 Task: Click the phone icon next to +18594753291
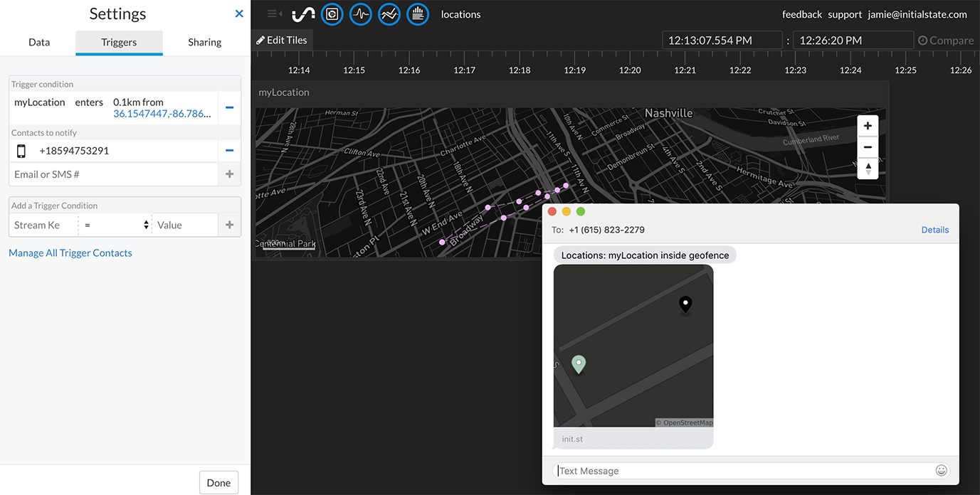pyautogui.click(x=21, y=150)
